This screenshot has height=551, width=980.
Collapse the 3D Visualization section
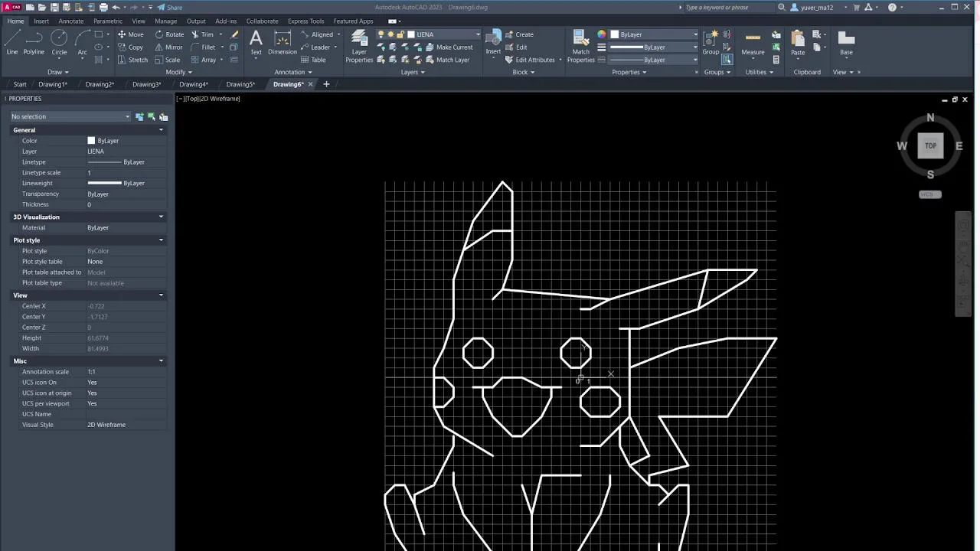(x=161, y=217)
